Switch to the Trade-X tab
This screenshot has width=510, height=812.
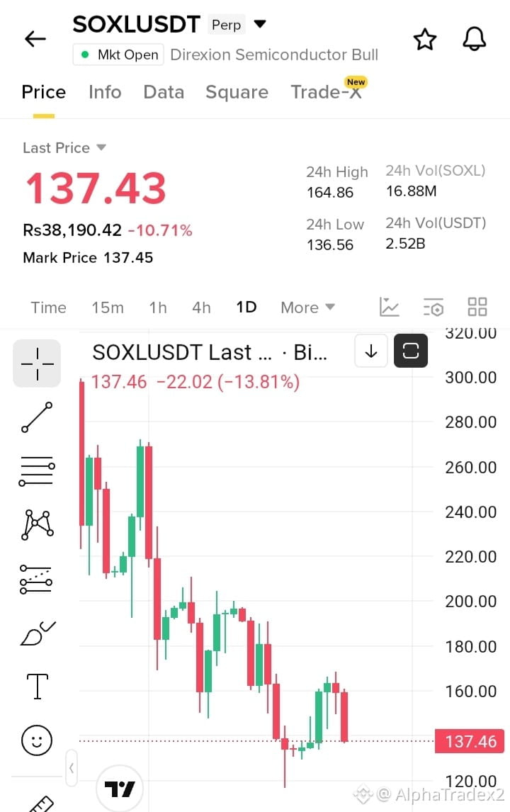(326, 92)
